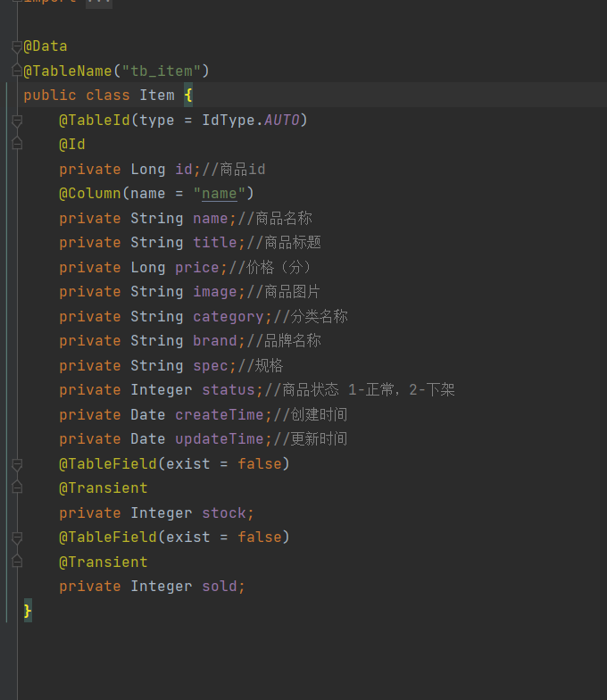The height and width of the screenshot is (700, 607).
Task: Click the sold field name
Action: [x=219, y=587]
